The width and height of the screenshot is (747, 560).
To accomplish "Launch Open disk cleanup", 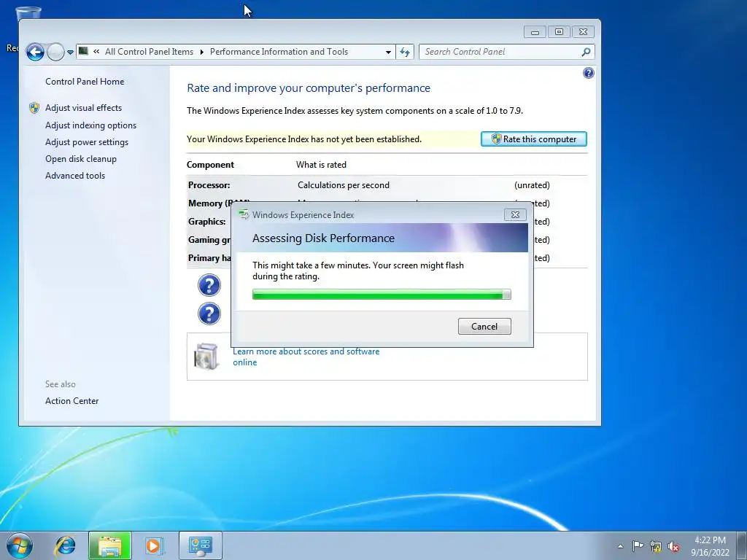I will pyautogui.click(x=81, y=159).
